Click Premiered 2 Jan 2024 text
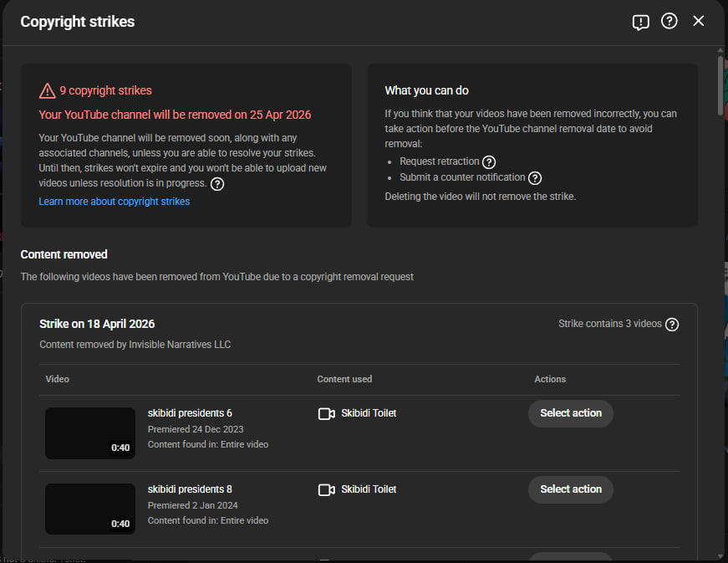728x563 pixels. (x=193, y=505)
